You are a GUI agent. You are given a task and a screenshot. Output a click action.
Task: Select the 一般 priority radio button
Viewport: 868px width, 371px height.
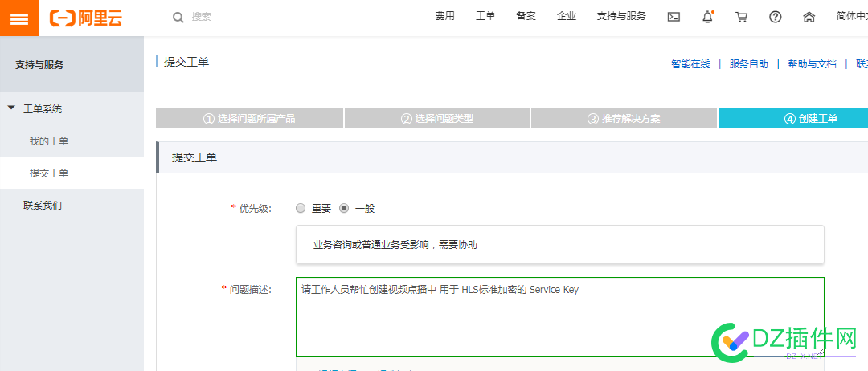344,209
